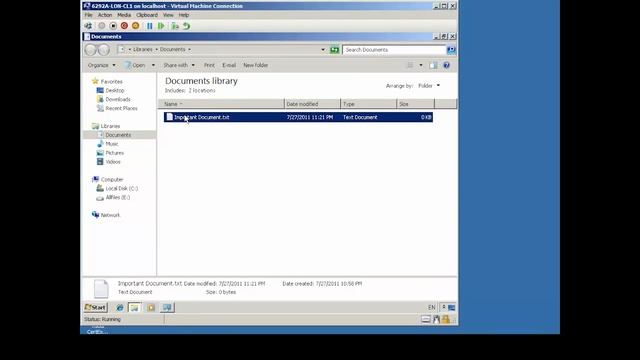The image size is (640, 360).
Task: Click the Media Player taskbar icon
Action: coord(151,307)
